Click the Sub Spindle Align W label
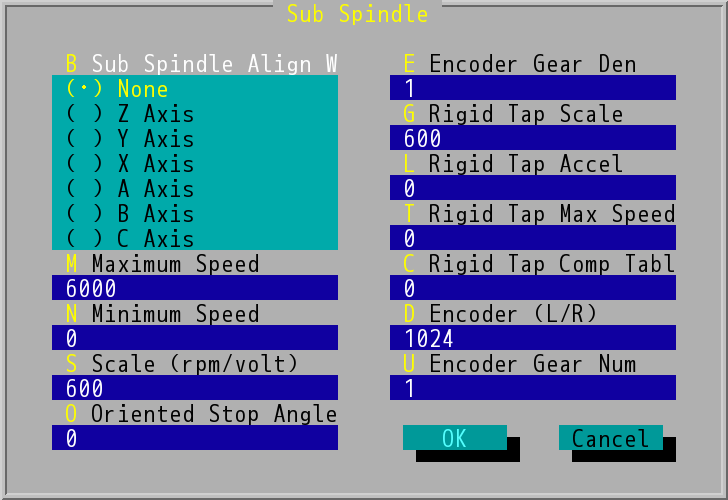 202,63
